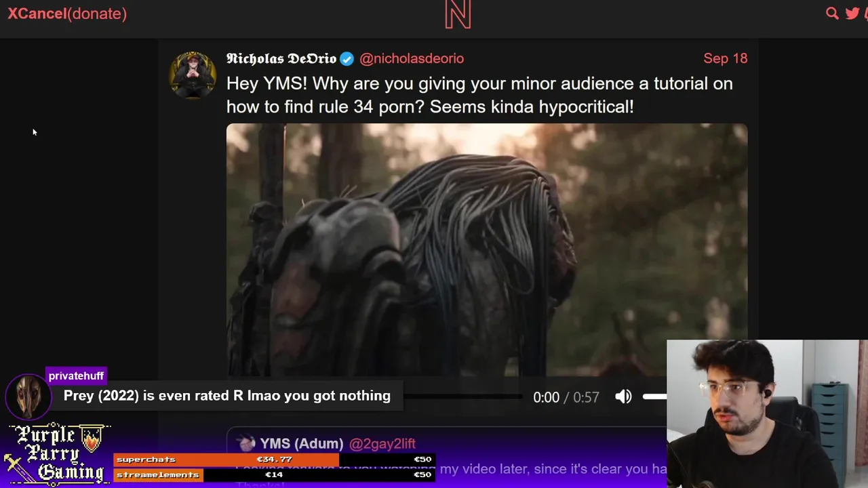Click the superchats goal bar
The width and height of the screenshot is (868, 488).
click(274, 460)
